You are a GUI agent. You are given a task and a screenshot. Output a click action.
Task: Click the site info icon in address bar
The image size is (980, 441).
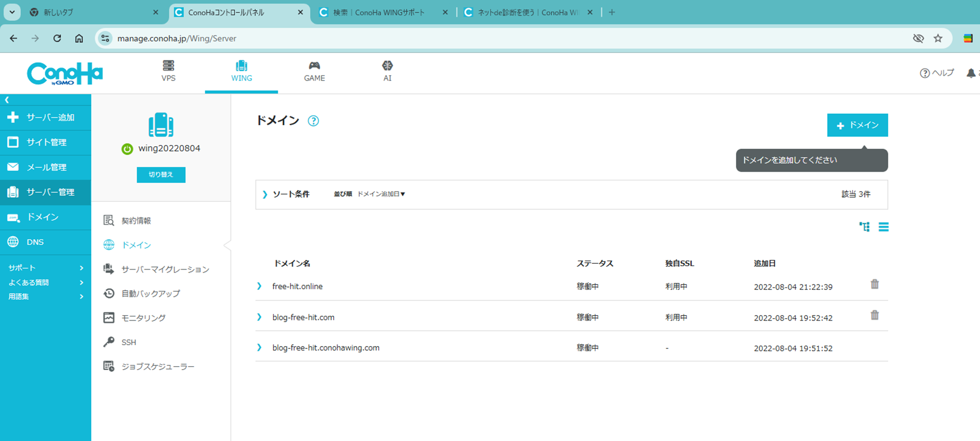point(105,38)
